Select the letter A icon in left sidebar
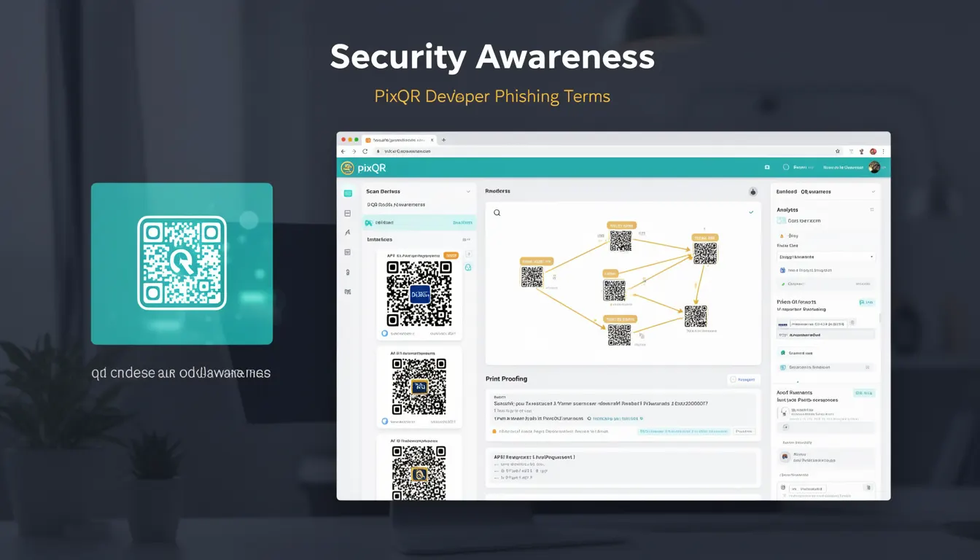This screenshot has height=560, width=980. (348, 233)
